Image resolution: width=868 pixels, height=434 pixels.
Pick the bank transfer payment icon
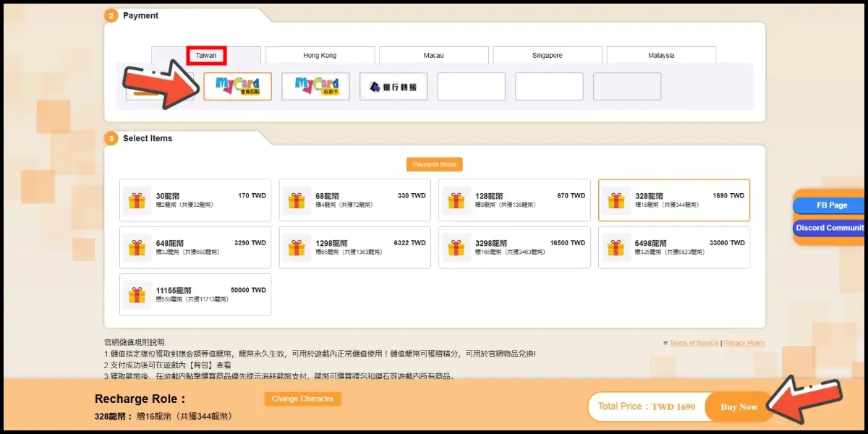coord(393,87)
